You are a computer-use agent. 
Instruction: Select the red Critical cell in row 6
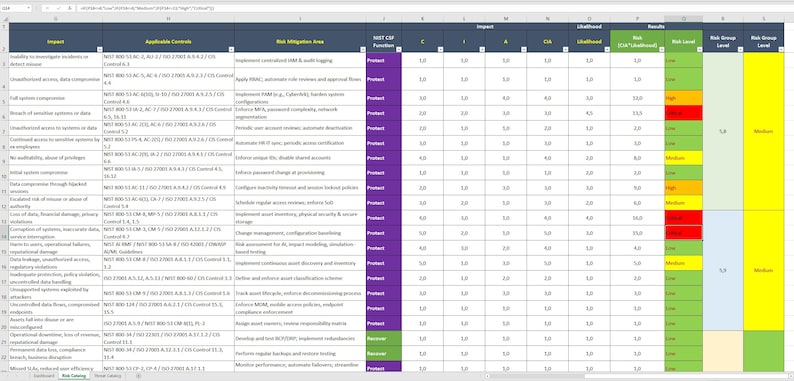tap(684, 113)
